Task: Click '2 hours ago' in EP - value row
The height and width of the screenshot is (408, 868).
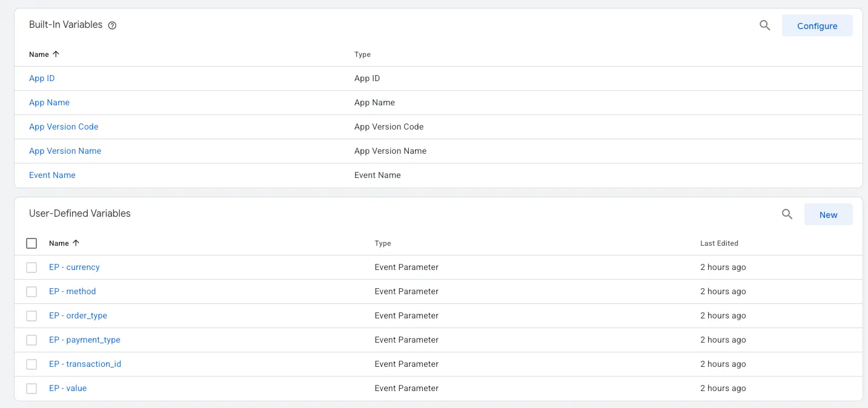Action: pos(723,388)
